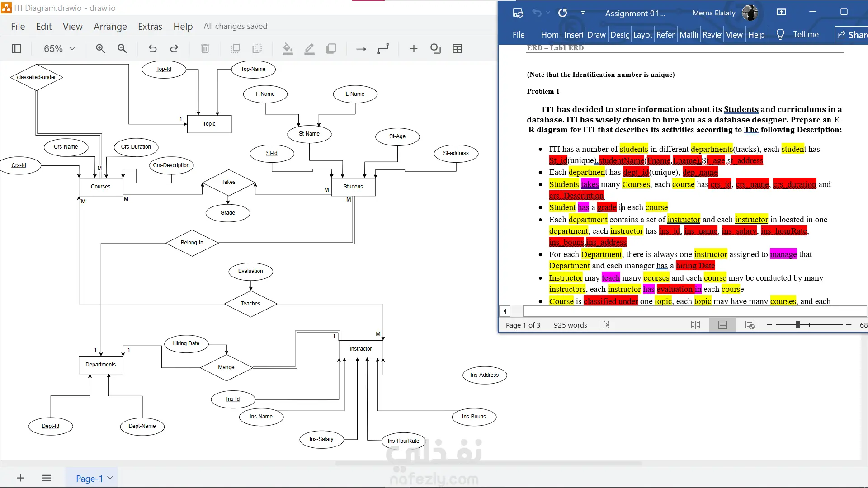Viewport: 868px width, 488px height.
Task: Click the waypoints connector style icon
Action: (383, 49)
